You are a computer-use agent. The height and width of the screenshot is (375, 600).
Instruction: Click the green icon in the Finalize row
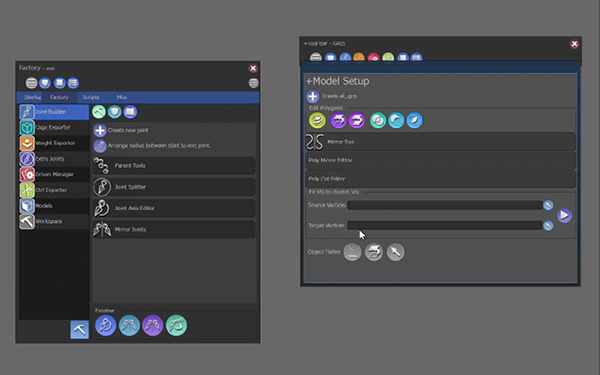coord(176,326)
